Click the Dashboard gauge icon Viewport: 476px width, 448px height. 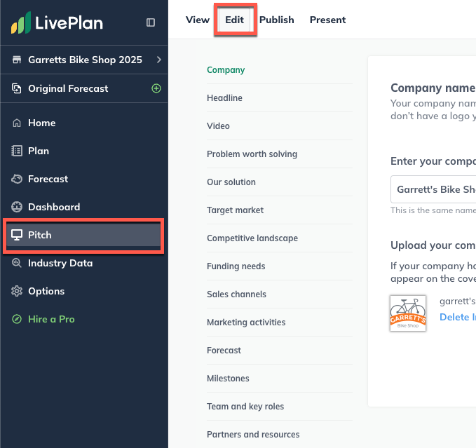click(x=17, y=207)
